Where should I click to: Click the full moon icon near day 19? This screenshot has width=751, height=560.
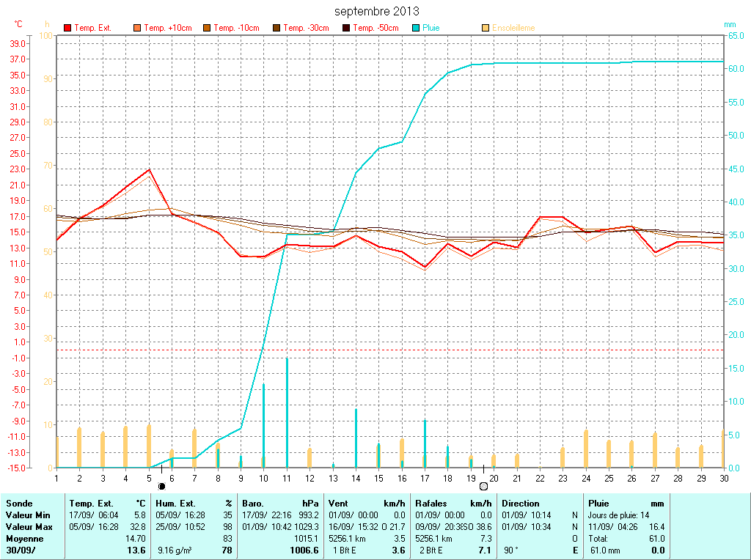(x=483, y=486)
